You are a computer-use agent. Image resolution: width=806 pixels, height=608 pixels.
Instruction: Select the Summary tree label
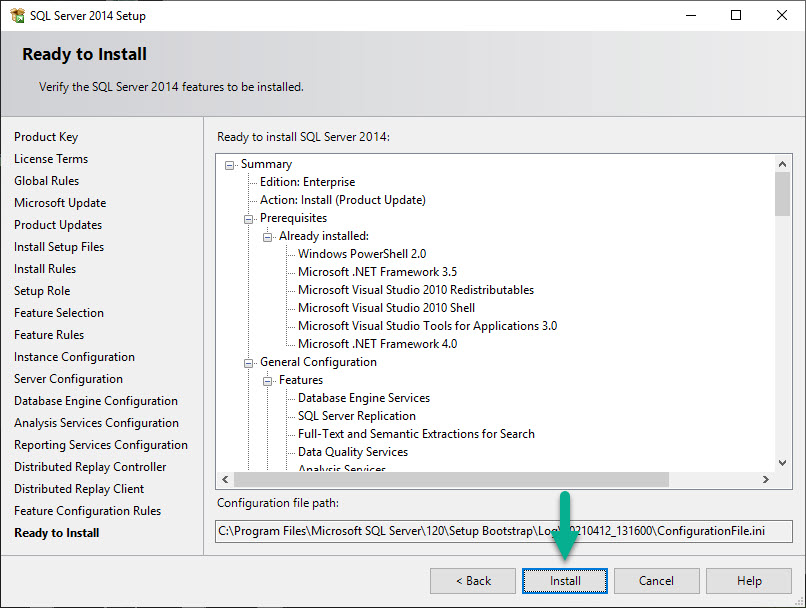point(266,164)
